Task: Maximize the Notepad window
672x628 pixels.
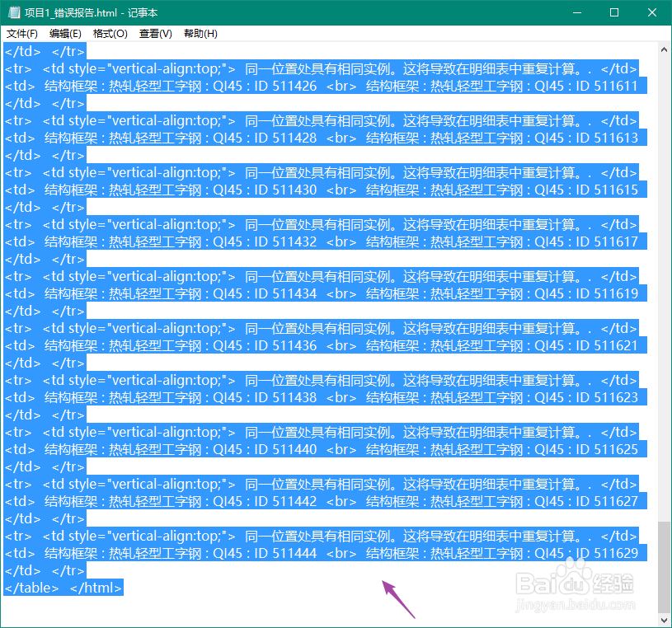Action: point(614,12)
